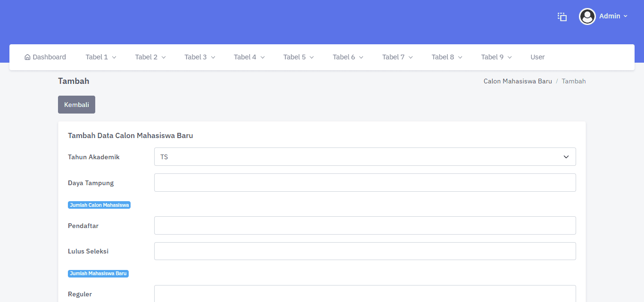Click the Daya Tampung label
The height and width of the screenshot is (302, 644).
click(x=91, y=183)
